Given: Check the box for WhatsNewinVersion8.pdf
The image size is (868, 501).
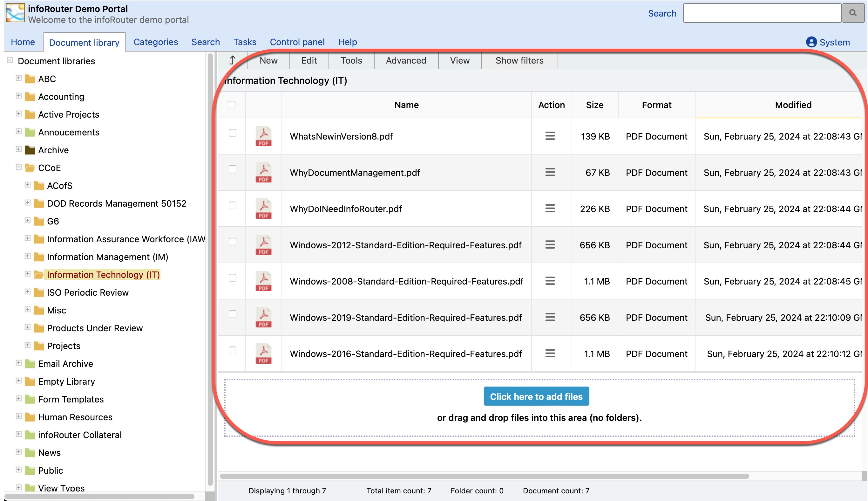Looking at the screenshot, I should [x=233, y=133].
